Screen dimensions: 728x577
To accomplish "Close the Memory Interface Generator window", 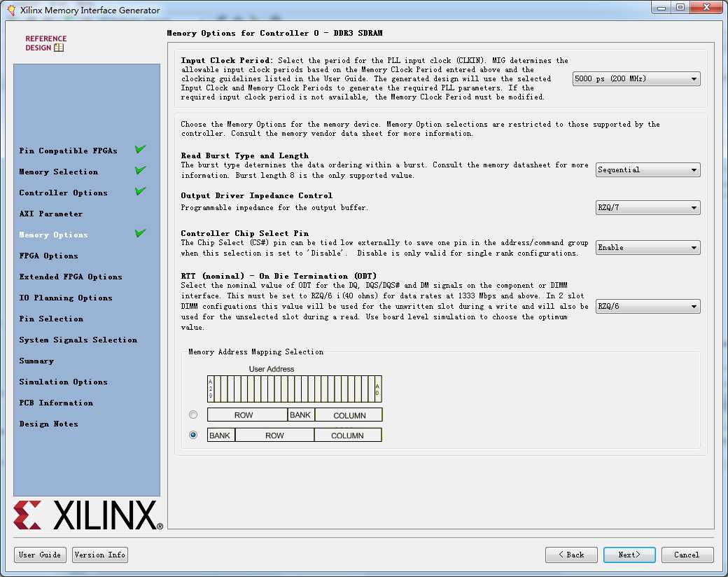I will pos(706,8).
